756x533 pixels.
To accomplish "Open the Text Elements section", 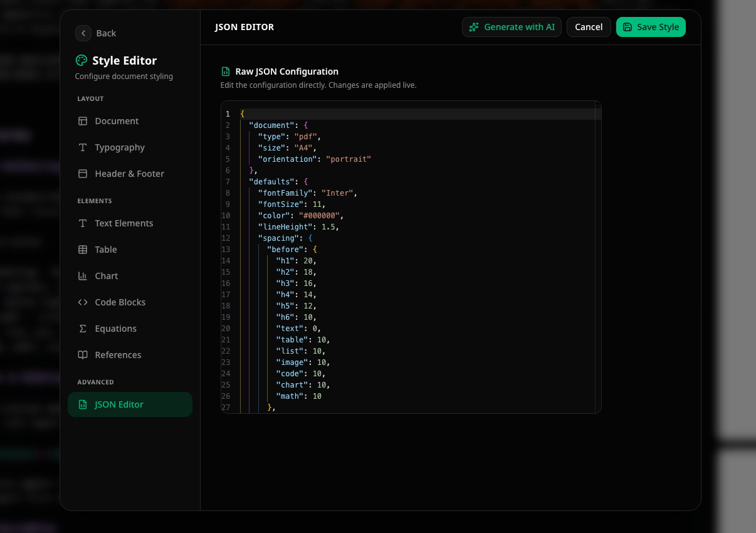I will pyautogui.click(x=130, y=223).
